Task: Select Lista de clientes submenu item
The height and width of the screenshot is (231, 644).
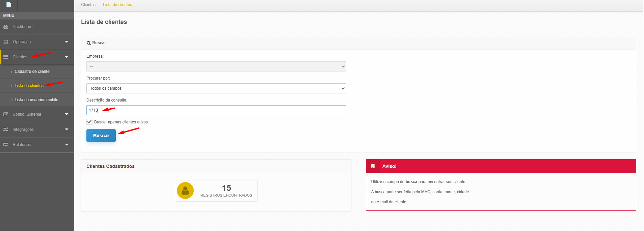Action: coord(29,86)
